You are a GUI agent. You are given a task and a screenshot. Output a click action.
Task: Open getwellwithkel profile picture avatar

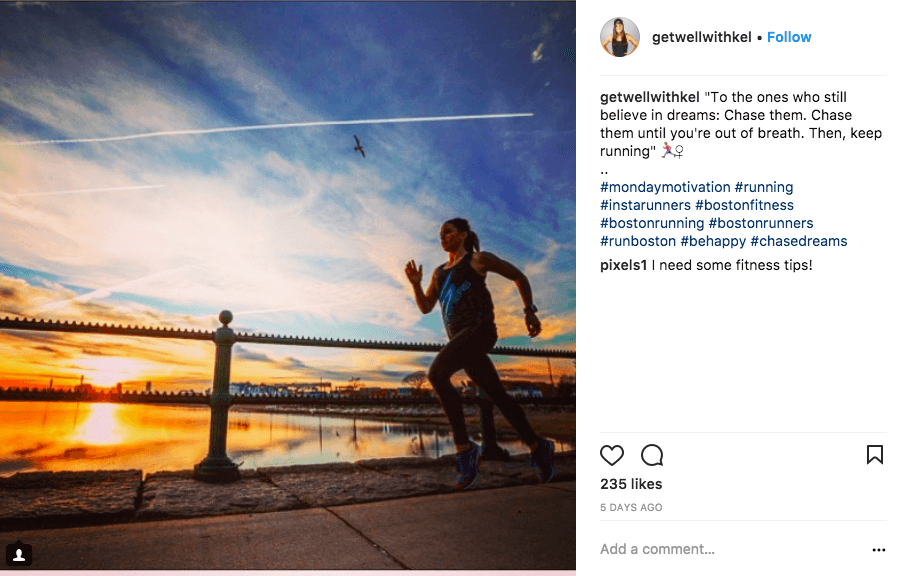620,37
